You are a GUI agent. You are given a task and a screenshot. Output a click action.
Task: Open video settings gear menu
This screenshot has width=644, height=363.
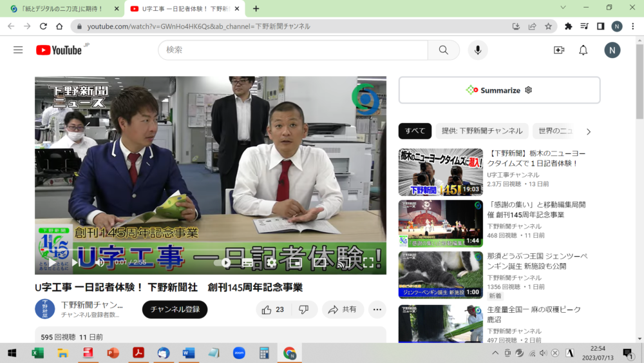tap(271, 262)
